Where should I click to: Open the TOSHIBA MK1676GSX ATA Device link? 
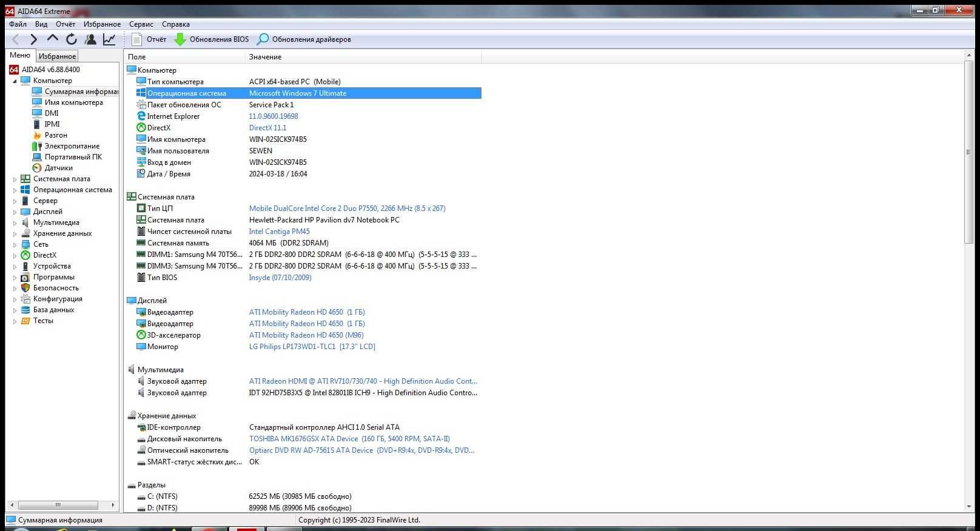coord(349,439)
